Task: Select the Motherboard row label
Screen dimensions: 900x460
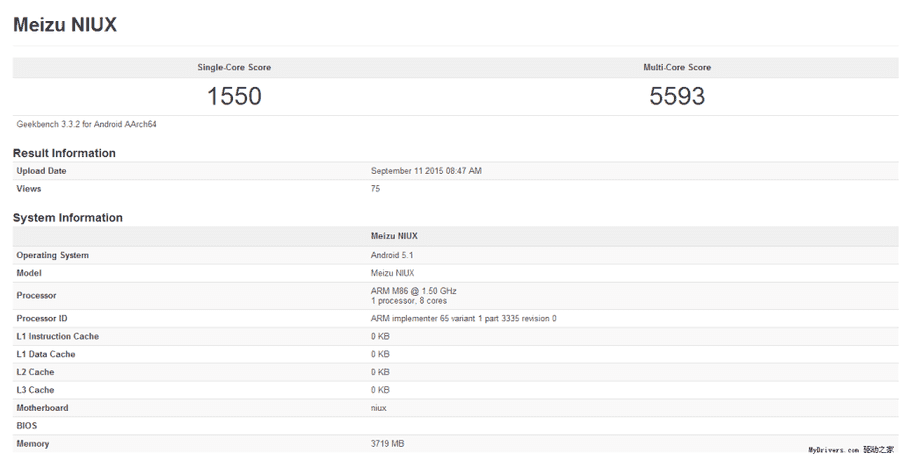Action: 42,408
